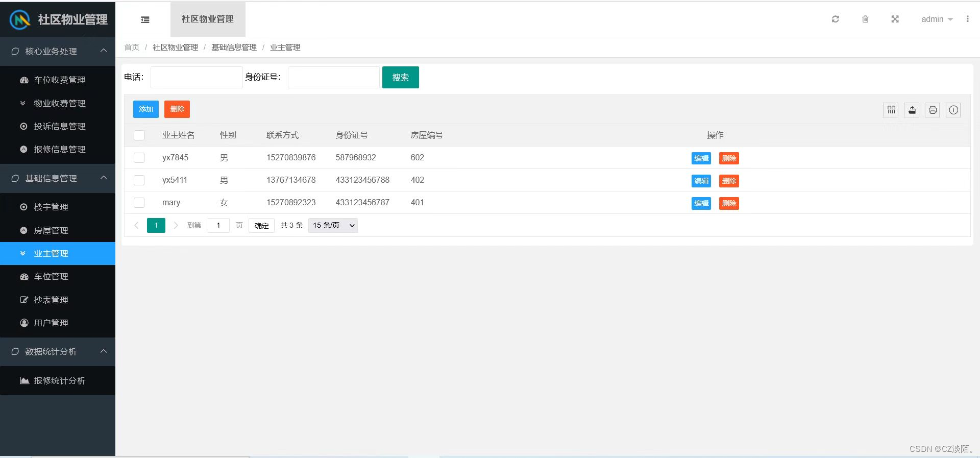Click the 报修信息管理 sidebar icon
Image resolution: width=980 pixels, height=458 pixels.
tap(23, 149)
